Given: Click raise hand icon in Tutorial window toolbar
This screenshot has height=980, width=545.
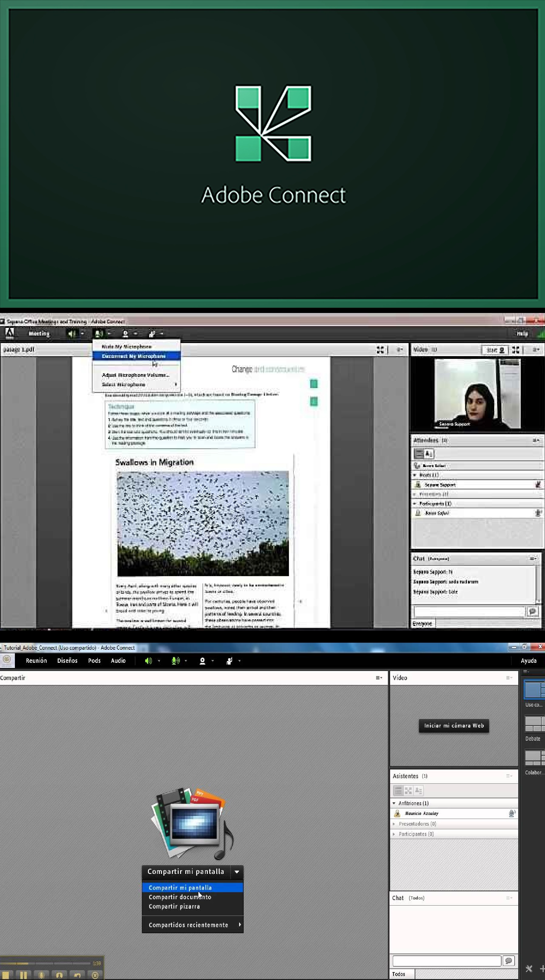Looking at the screenshot, I should 229,661.
